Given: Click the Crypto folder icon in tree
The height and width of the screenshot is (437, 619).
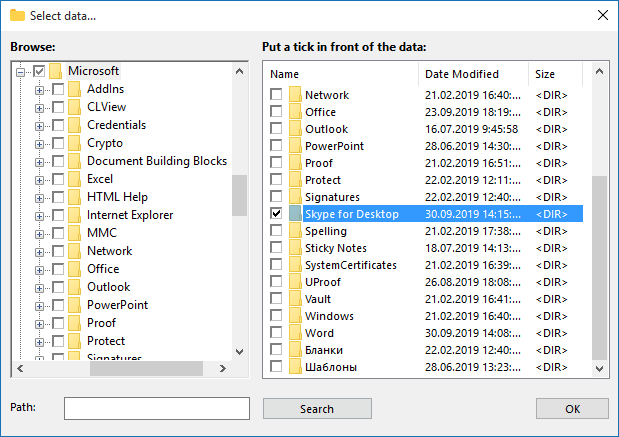Looking at the screenshot, I should click(74, 143).
